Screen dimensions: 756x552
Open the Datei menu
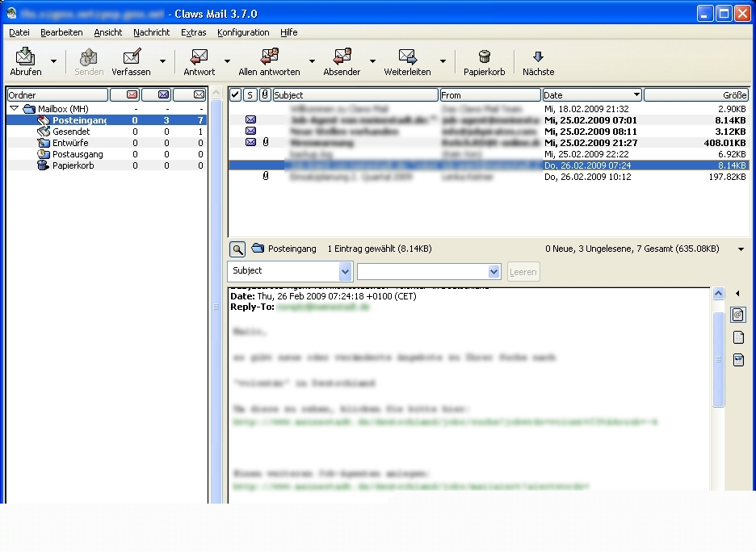(x=19, y=32)
